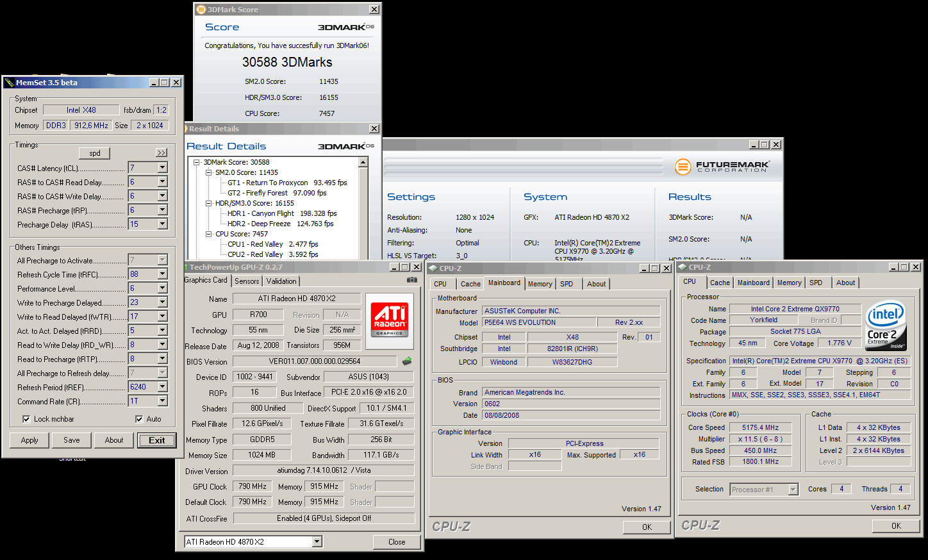
Task: Click the Driver Version field in GPU-Z
Action: [323, 470]
